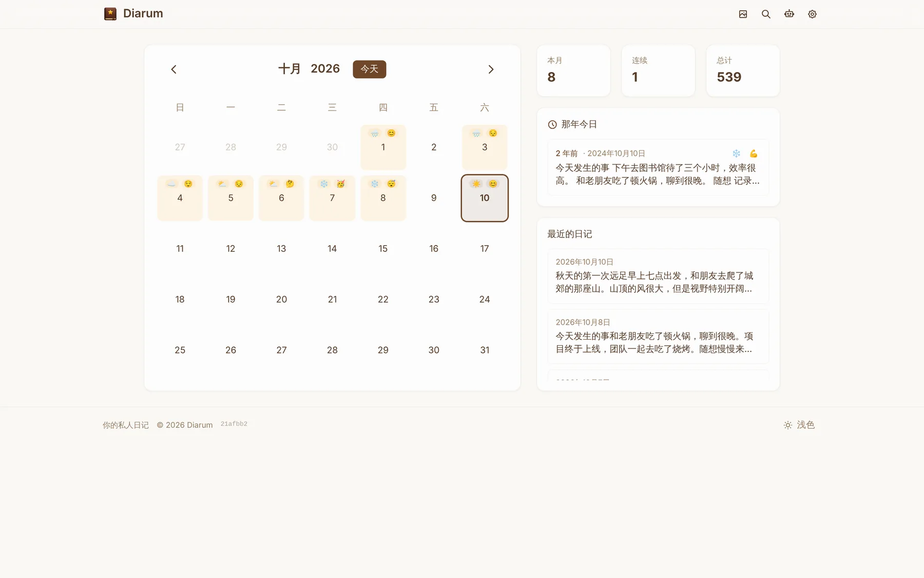924x578 pixels.
Task: Click the footer text 你的私人日记
Action: click(x=126, y=425)
